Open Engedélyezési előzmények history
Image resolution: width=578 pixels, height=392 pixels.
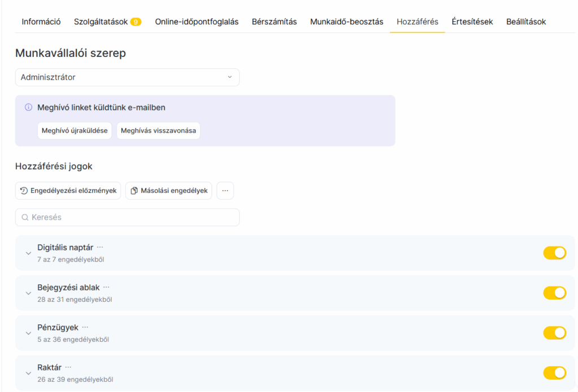68,191
